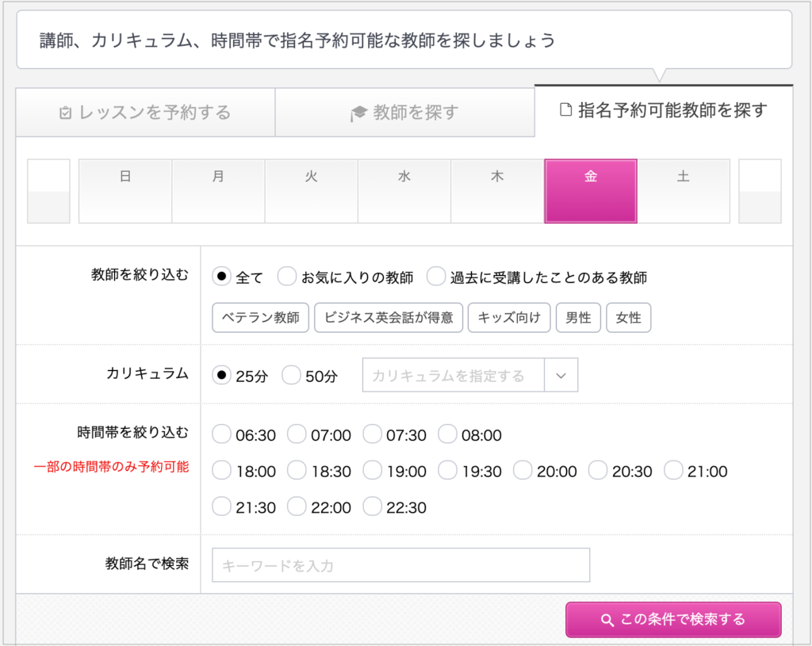This screenshot has height=646, width=812.
Task: Switch to the 教師を探す tab
Action: 404,113
